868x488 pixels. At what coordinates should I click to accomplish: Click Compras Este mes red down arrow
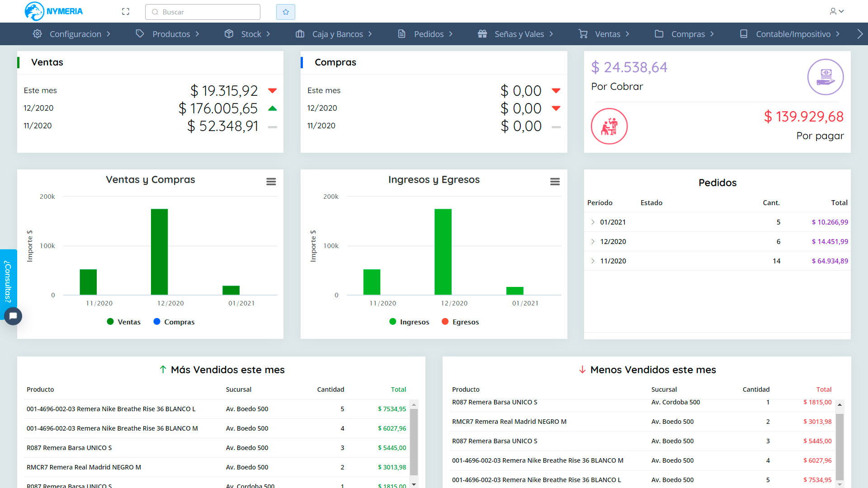click(x=556, y=90)
